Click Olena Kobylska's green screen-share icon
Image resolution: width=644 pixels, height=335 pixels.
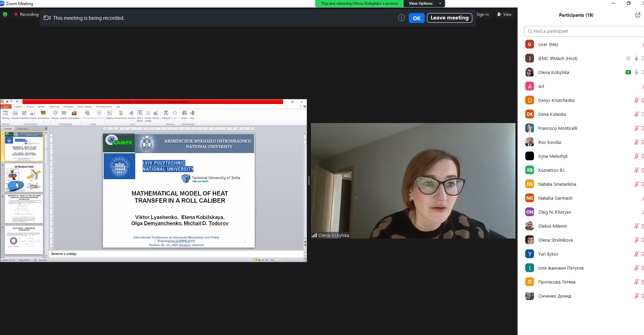click(628, 72)
